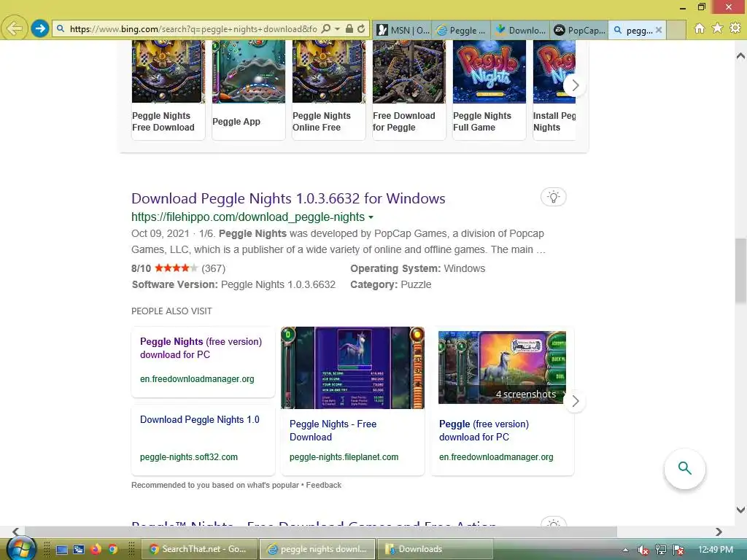The width and height of the screenshot is (747, 560).
Task: Open the browser Home icon
Action: tap(700, 28)
